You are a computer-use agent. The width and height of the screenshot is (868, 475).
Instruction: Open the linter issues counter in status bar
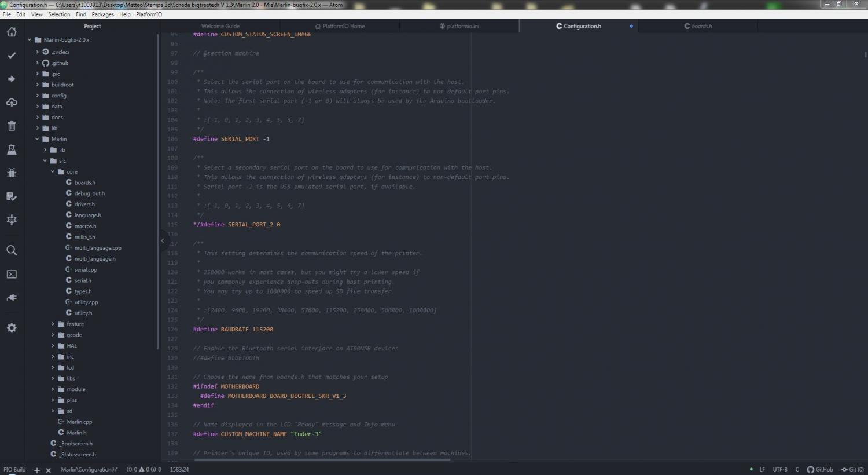144,470
